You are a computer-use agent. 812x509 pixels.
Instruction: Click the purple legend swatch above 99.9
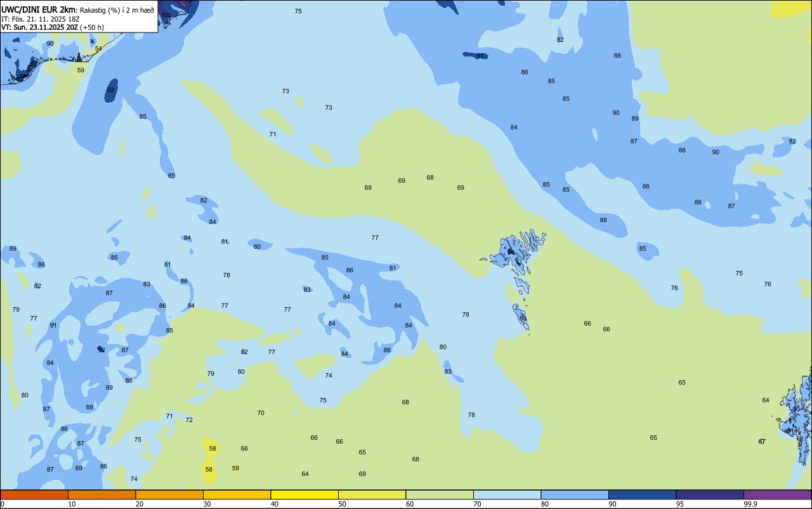coord(777,494)
